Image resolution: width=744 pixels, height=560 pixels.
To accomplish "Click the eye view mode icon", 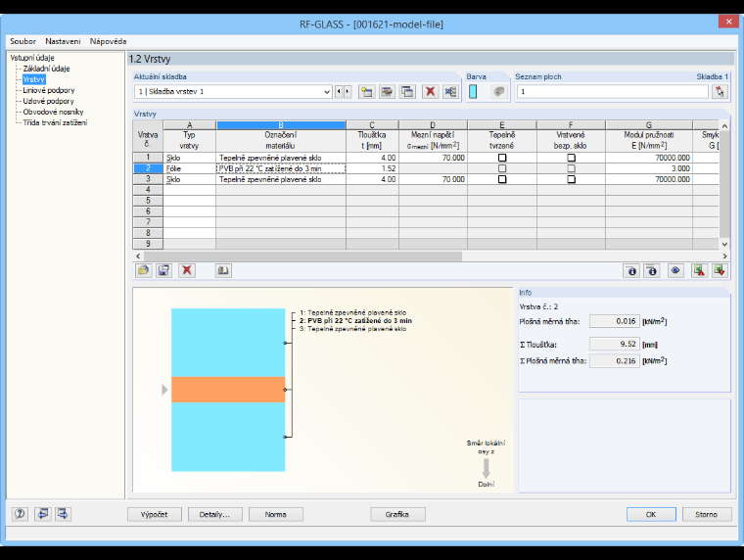I will tap(675, 270).
